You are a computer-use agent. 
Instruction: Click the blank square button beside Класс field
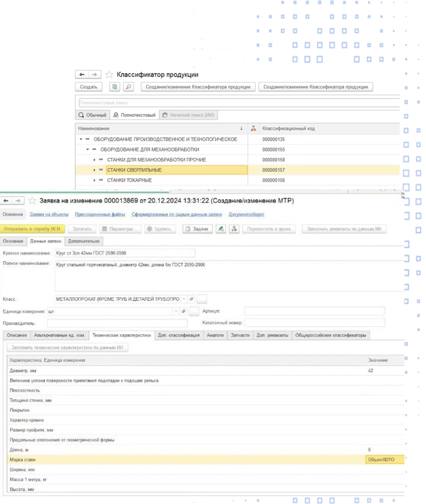(202, 299)
